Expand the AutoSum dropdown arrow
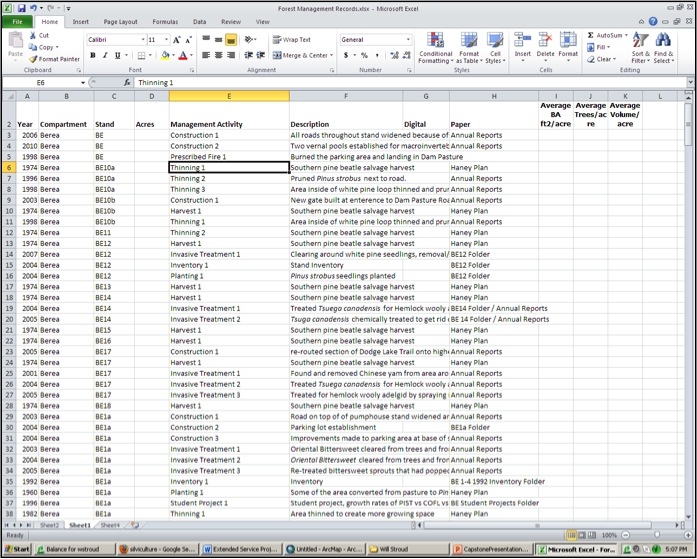This screenshot has width=697, height=559. click(x=626, y=35)
